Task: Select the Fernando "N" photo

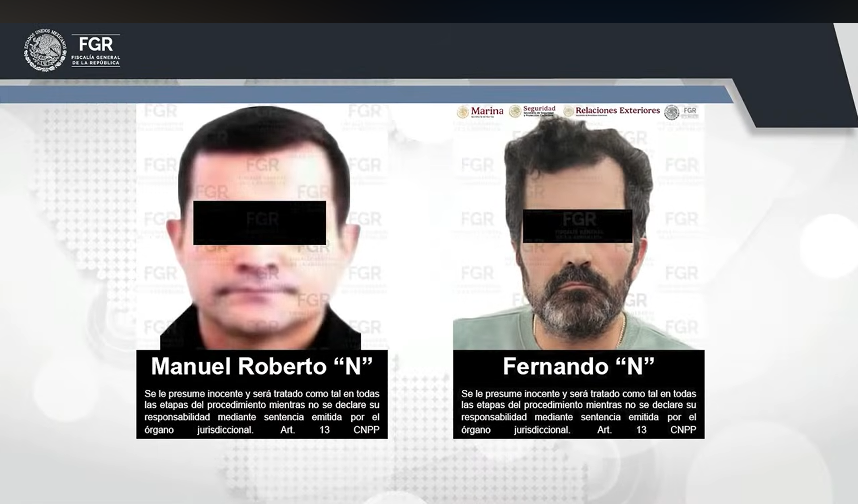Action: click(x=578, y=227)
